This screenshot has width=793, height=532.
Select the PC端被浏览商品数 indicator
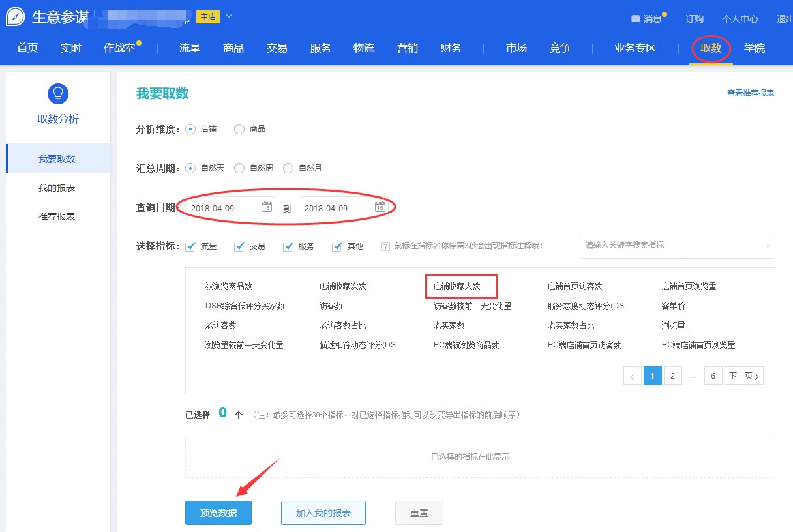[x=466, y=345]
